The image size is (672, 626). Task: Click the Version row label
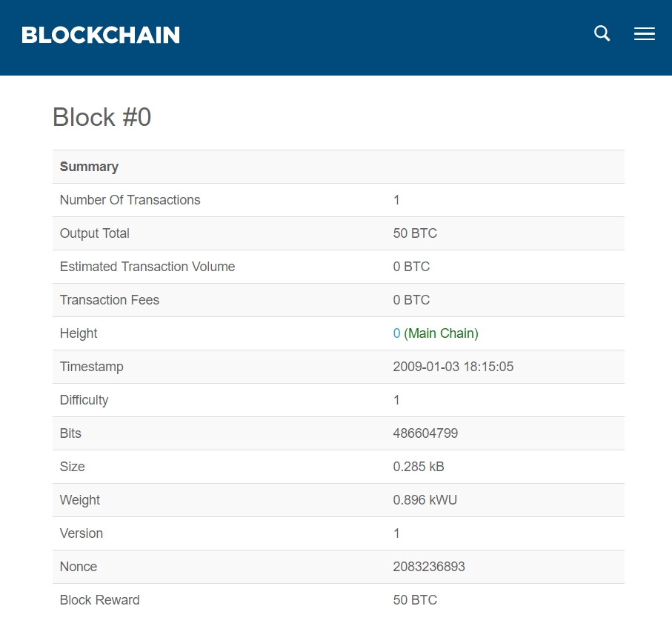coord(81,533)
